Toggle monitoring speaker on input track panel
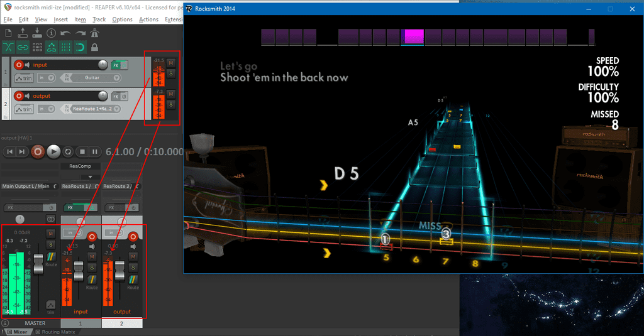 [x=28, y=65]
